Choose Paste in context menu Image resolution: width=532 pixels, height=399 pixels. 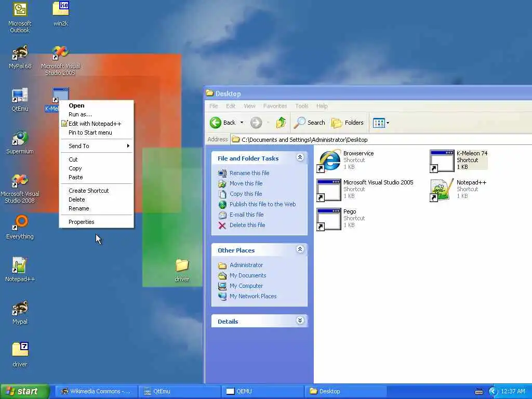[96, 177]
